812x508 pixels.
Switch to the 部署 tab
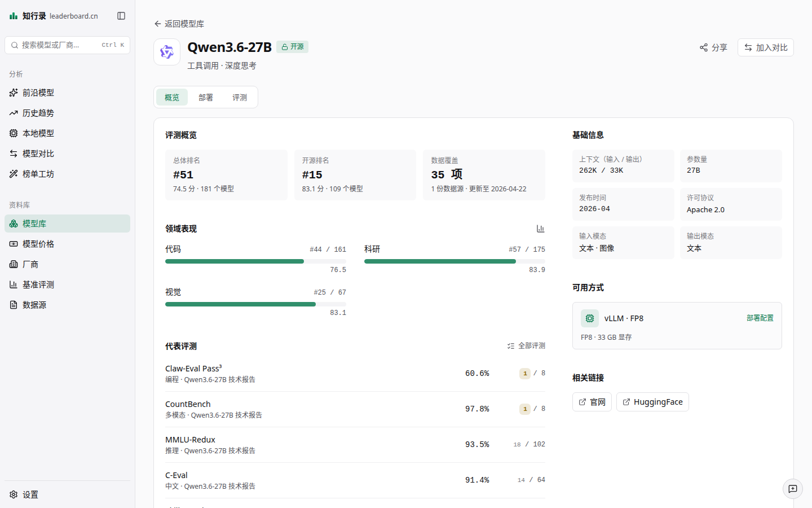coord(206,97)
